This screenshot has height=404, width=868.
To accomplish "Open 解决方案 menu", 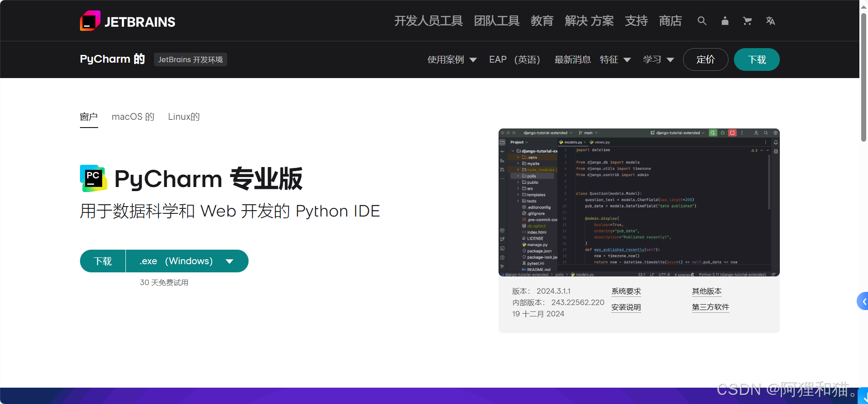I will click(x=589, y=21).
